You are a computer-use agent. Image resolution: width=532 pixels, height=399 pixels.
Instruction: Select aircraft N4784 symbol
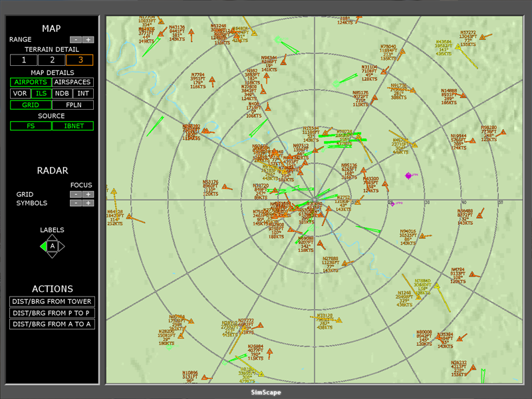pyautogui.click(x=471, y=274)
